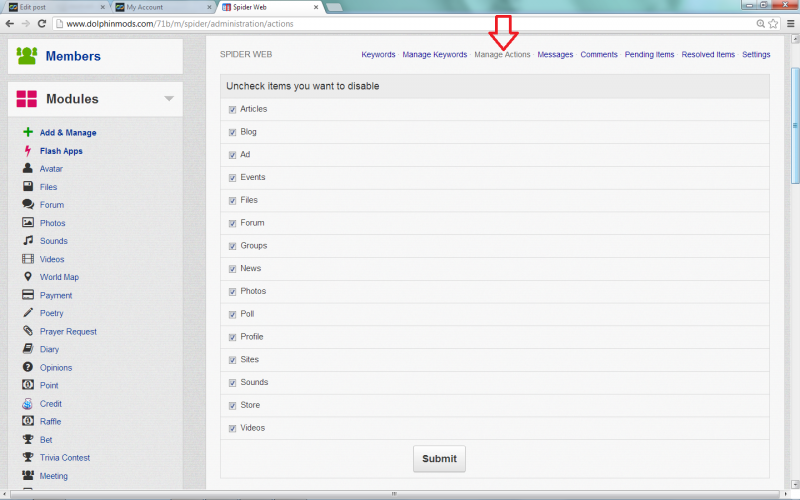Click the Videos film strip icon
This screenshot has width=800, height=500.
[x=28, y=259]
